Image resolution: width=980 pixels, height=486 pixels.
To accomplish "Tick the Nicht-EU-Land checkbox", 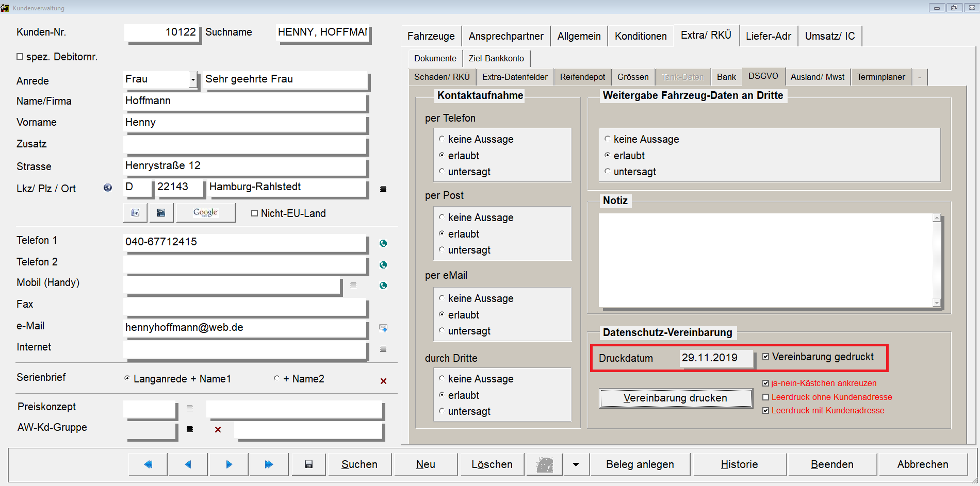I will (254, 213).
